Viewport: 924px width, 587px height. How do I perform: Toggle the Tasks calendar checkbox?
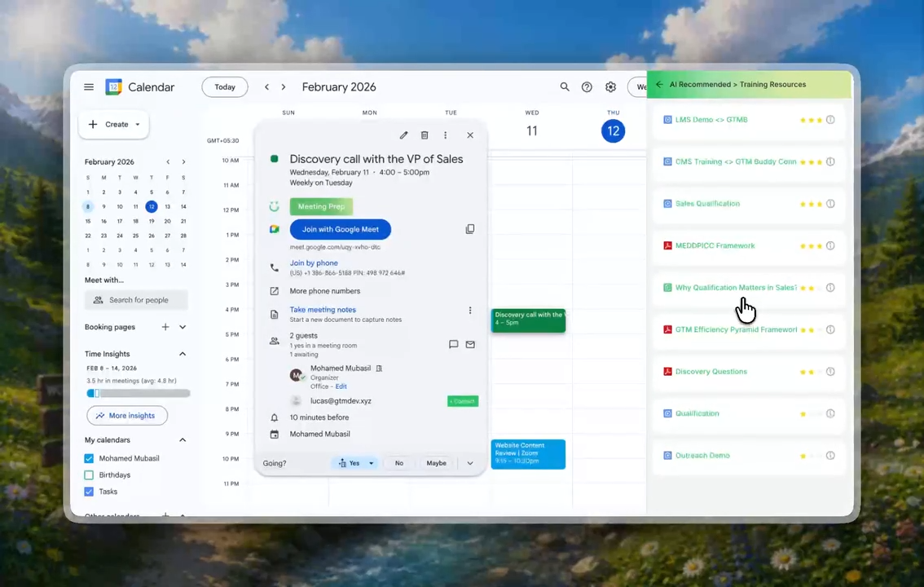(89, 491)
